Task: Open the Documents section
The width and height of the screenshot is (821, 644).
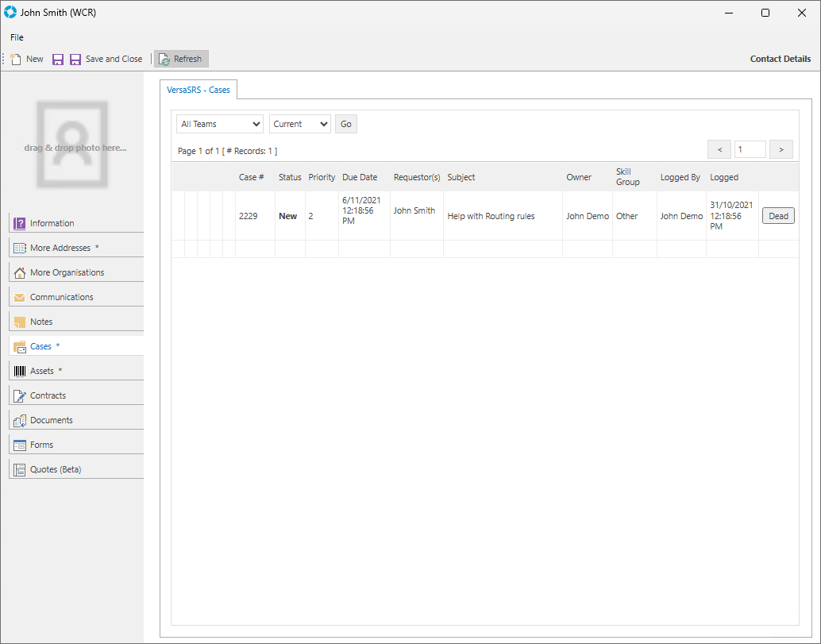Action: [x=51, y=420]
